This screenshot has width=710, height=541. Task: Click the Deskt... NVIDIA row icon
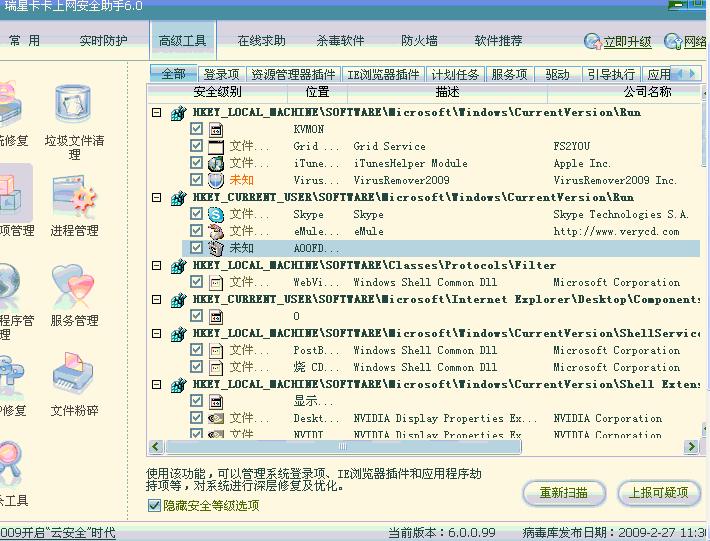coord(216,419)
